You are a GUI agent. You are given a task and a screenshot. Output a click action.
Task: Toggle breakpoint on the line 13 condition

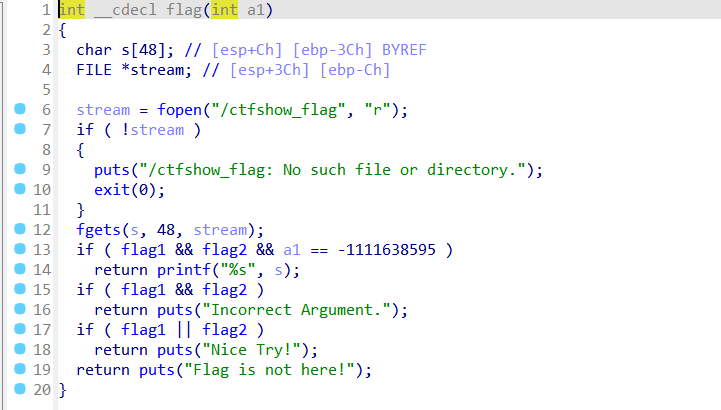(x=20, y=249)
